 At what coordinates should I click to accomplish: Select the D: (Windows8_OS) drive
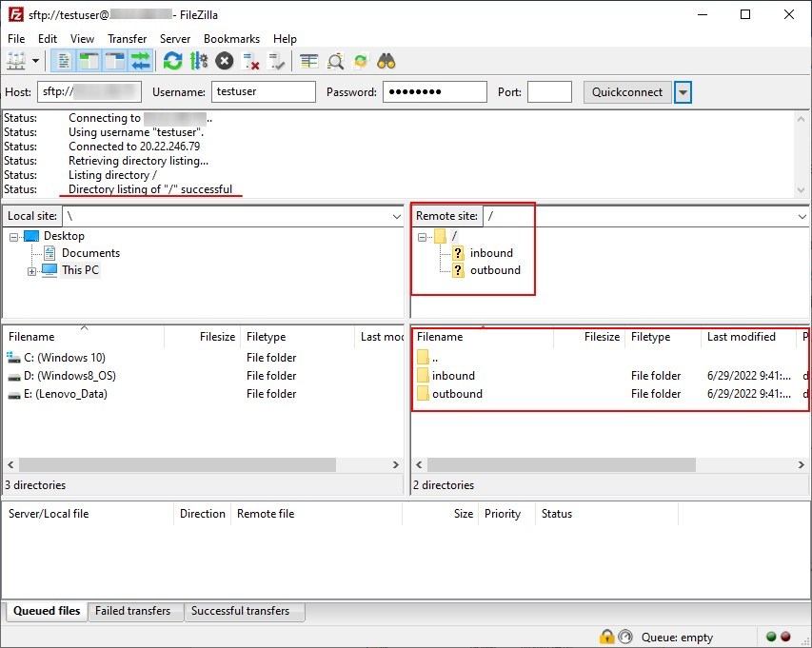tap(69, 376)
